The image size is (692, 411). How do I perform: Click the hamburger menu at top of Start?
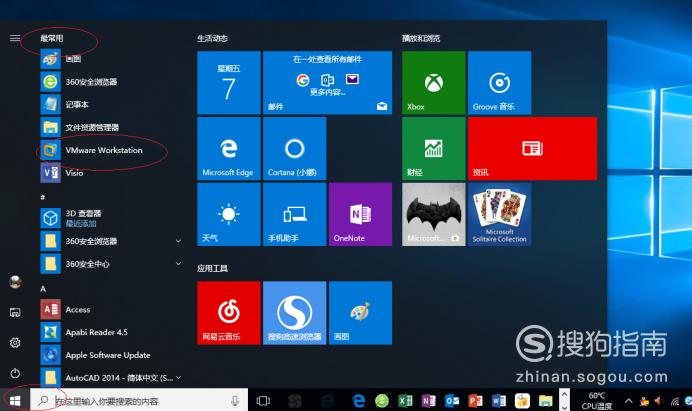point(15,38)
